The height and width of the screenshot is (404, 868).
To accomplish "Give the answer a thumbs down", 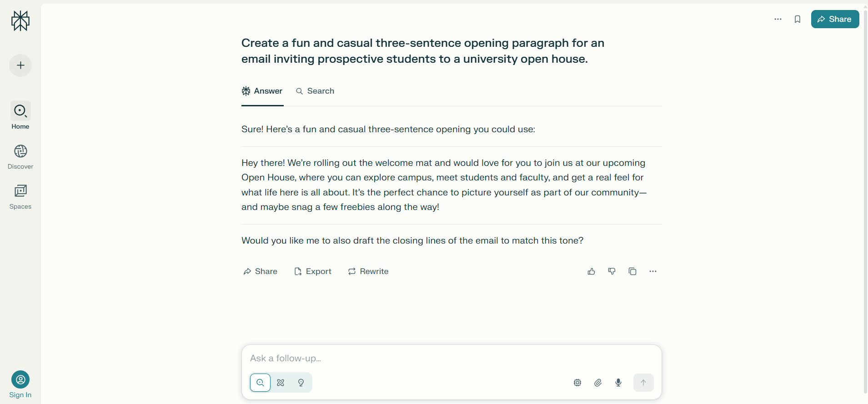I will tap(612, 271).
